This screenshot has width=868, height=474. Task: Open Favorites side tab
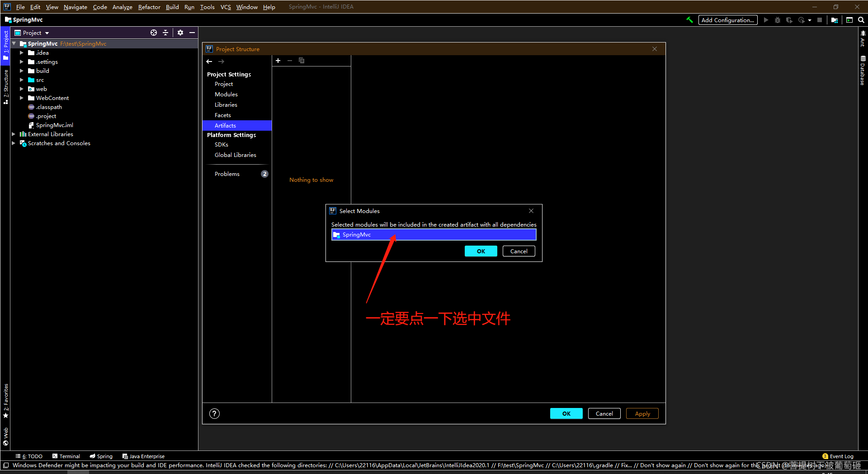click(6, 401)
